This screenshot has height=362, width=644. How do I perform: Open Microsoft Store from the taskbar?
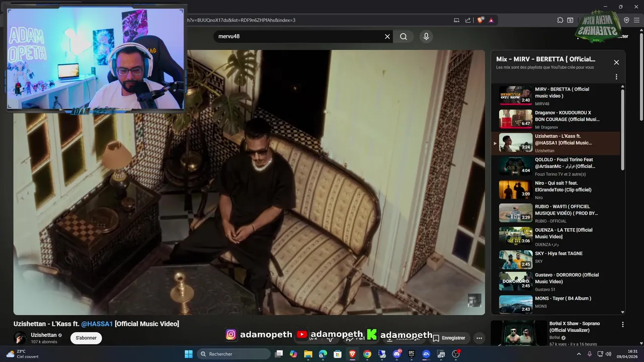point(338,354)
